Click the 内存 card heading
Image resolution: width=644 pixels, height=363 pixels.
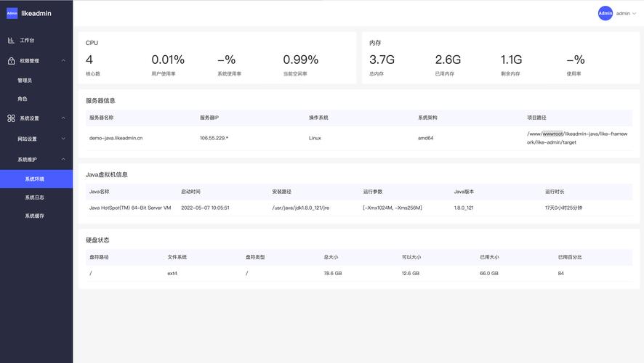[x=375, y=43]
